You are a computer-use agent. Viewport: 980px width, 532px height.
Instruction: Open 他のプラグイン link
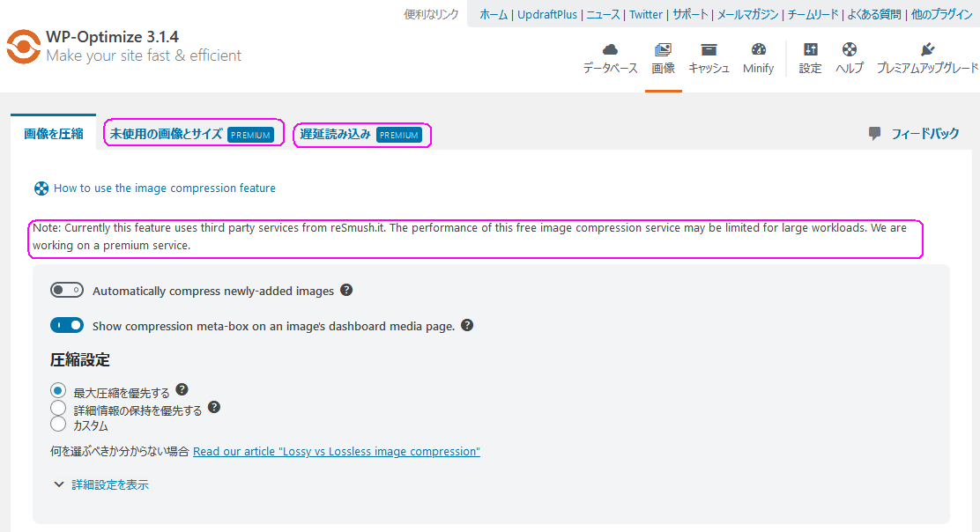[x=941, y=14]
